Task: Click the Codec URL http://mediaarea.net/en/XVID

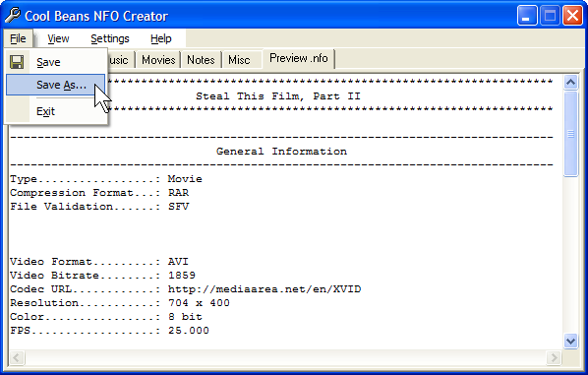Action: [x=265, y=289]
